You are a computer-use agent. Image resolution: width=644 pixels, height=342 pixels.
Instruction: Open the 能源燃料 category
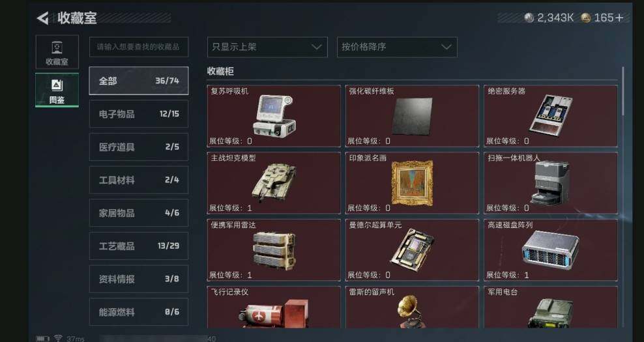139,312
